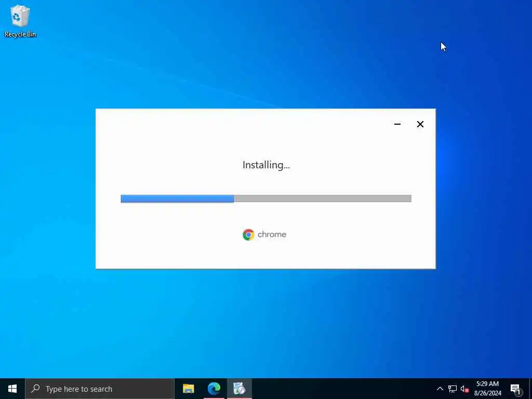
Task: Launch Microsoft Edge from the taskbar
Action: [214, 389]
